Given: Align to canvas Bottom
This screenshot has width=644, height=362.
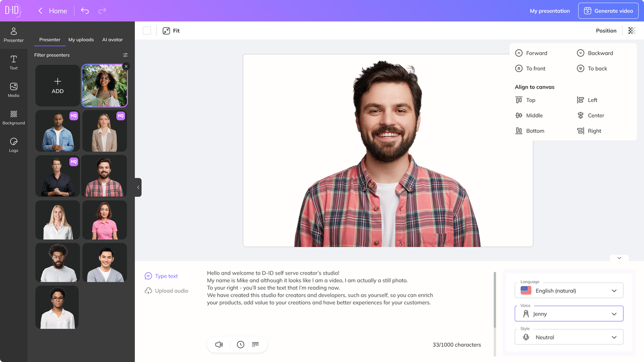Looking at the screenshot, I should [x=530, y=131].
